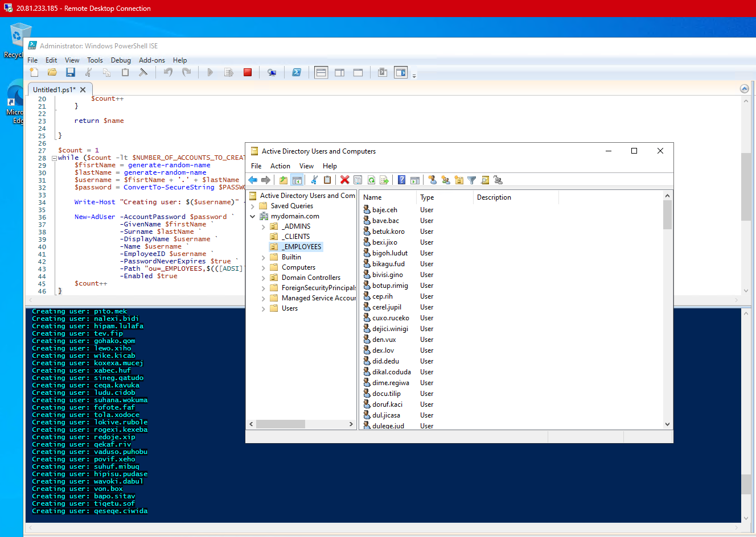Open New Remote PowerShell Tab icon
The image size is (756, 537).
pos(272,72)
